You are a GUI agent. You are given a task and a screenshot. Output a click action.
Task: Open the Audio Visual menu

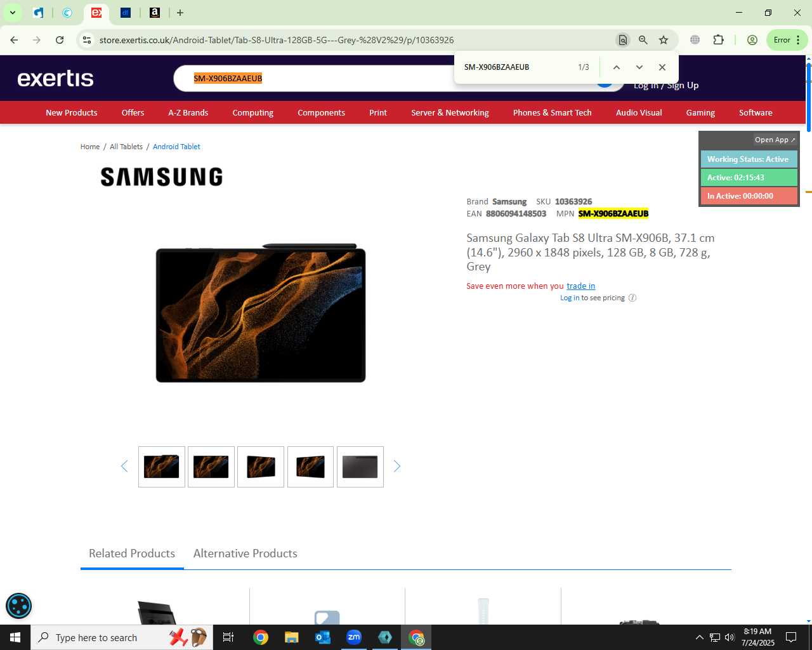click(x=639, y=112)
